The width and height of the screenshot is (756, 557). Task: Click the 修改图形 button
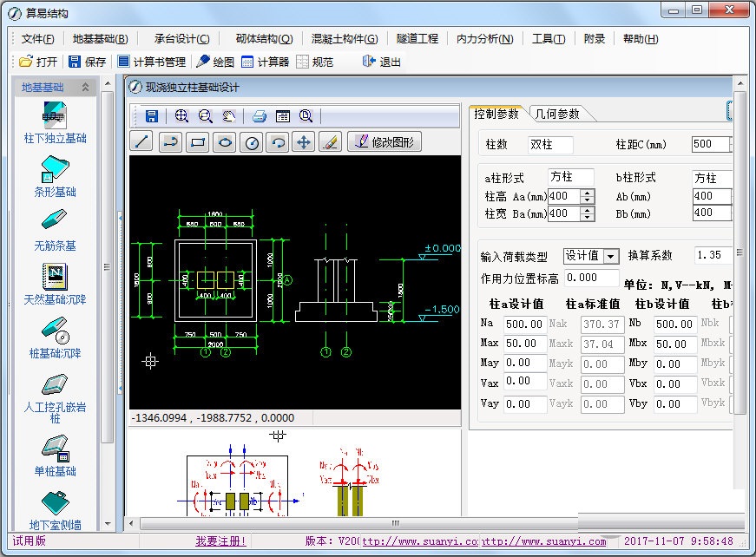(385, 142)
